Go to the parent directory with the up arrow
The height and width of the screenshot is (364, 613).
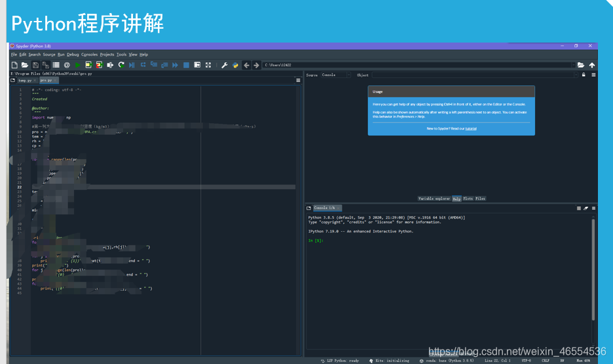click(592, 65)
